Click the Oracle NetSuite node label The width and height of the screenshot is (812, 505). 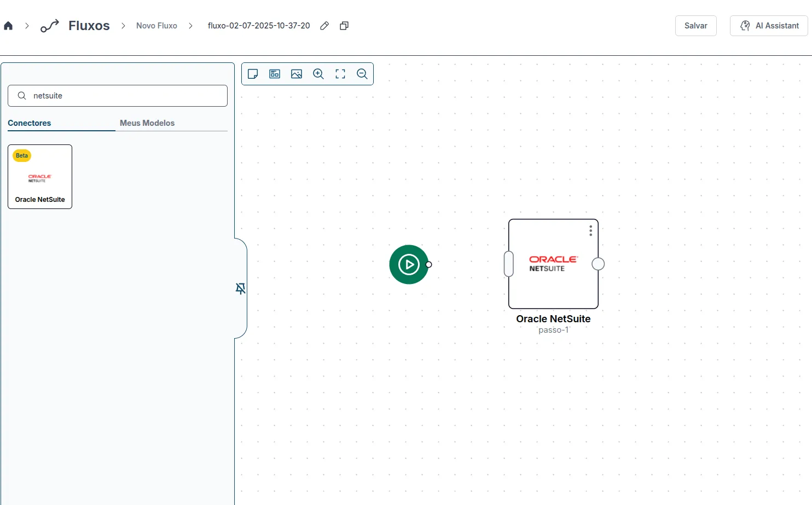[553, 319]
